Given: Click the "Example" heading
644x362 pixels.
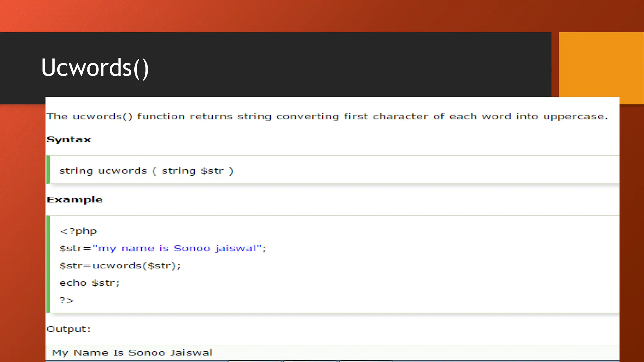Looking at the screenshot, I should [x=75, y=200].
